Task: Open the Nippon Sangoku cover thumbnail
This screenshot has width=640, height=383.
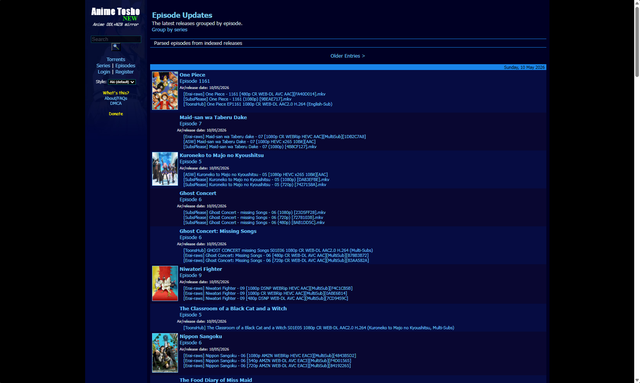Action: [x=165, y=353]
